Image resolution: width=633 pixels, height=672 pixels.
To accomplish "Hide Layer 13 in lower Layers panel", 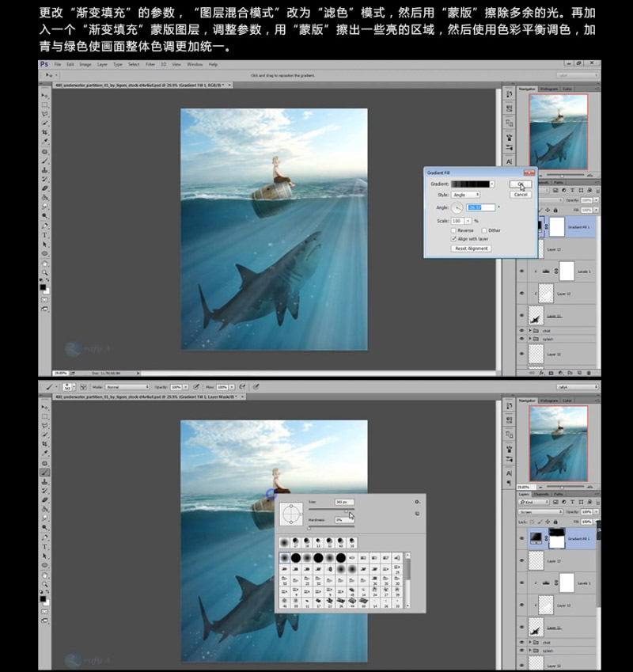I will pos(521,560).
